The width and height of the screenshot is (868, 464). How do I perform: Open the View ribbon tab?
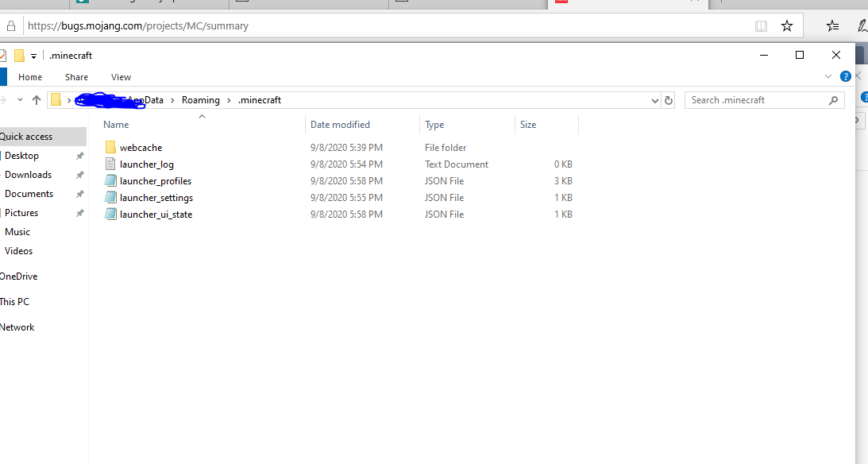coord(121,77)
